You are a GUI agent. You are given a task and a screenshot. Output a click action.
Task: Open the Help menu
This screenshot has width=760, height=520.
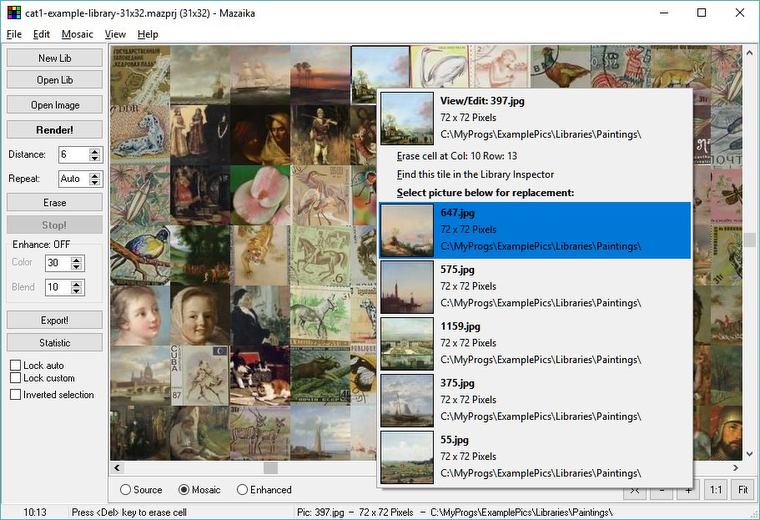click(x=148, y=34)
